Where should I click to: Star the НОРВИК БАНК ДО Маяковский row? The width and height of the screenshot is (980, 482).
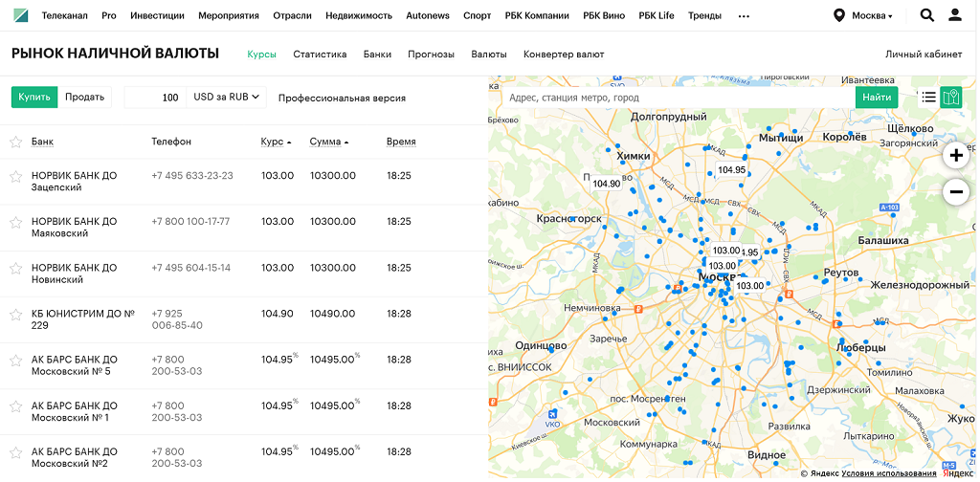[15, 222]
